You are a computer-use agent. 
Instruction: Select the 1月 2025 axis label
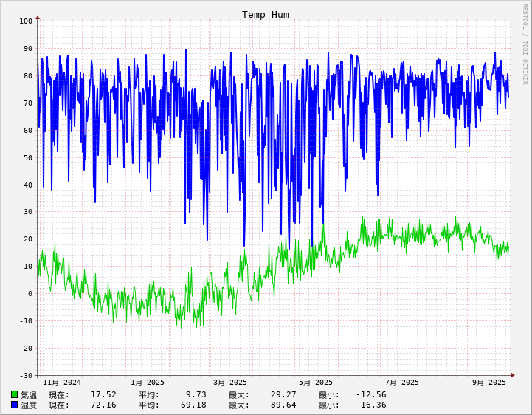coord(148,383)
